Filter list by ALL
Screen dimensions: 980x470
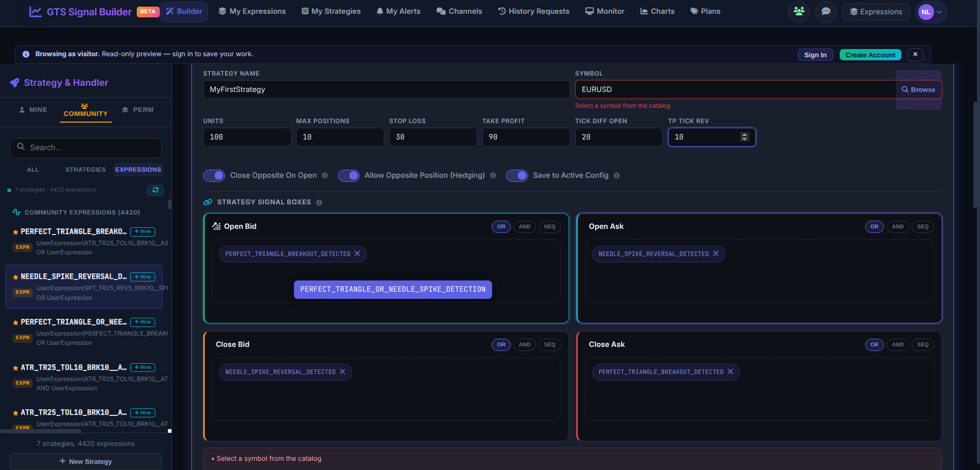point(33,170)
